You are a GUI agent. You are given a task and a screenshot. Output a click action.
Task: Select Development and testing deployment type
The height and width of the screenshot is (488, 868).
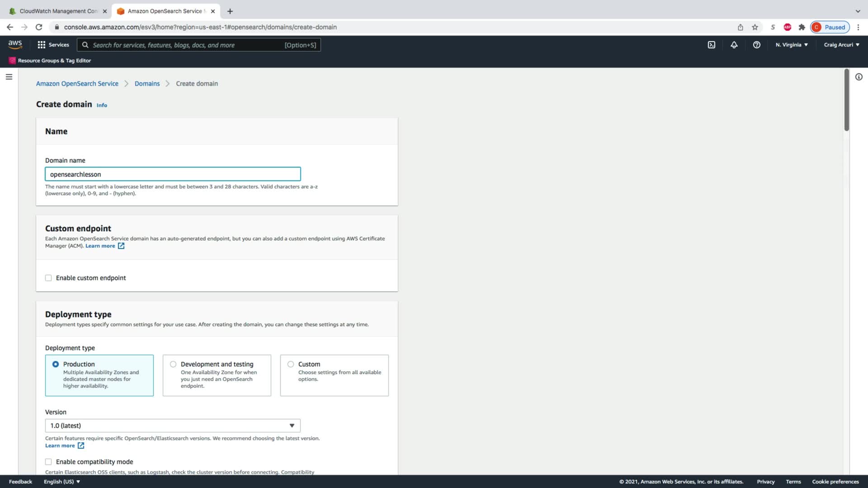pyautogui.click(x=173, y=364)
